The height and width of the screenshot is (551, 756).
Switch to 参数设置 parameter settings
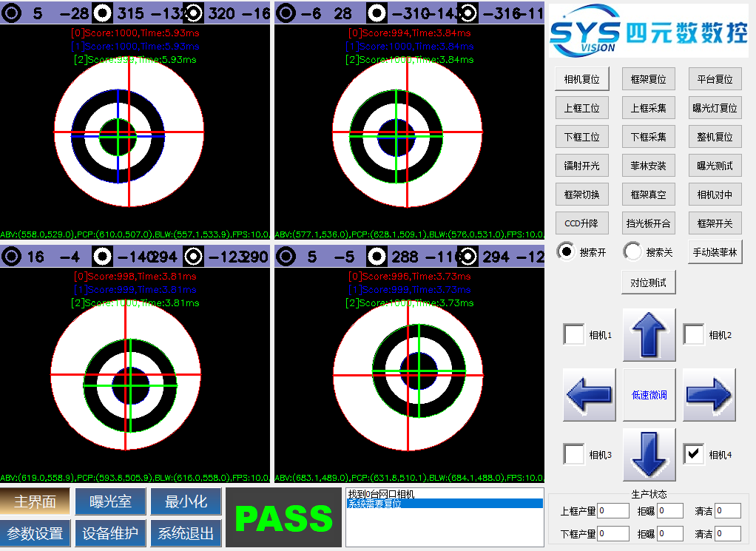36,533
